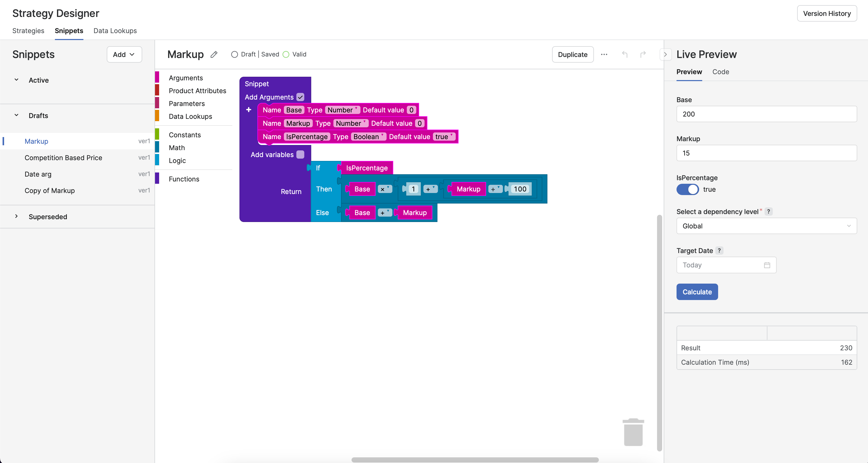Toggle the IsPercentage switch off
The image size is (868, 463).
[687, 189]
